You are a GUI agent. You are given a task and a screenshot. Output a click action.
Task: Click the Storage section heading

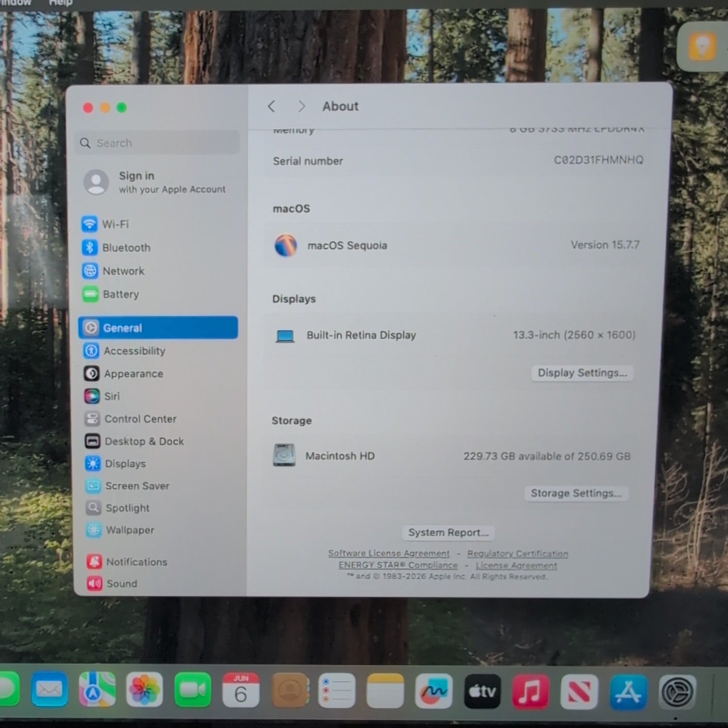point(292,420)
